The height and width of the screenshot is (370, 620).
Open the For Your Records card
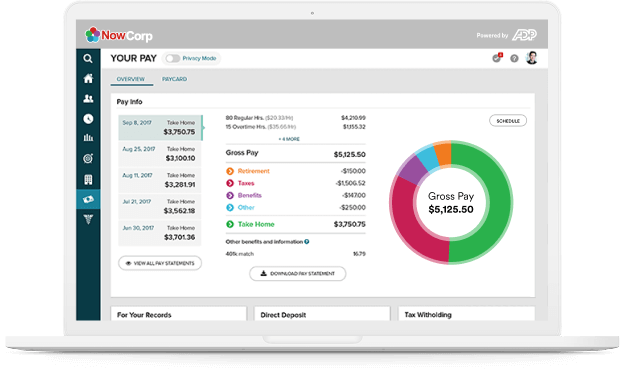coord(179,313)
